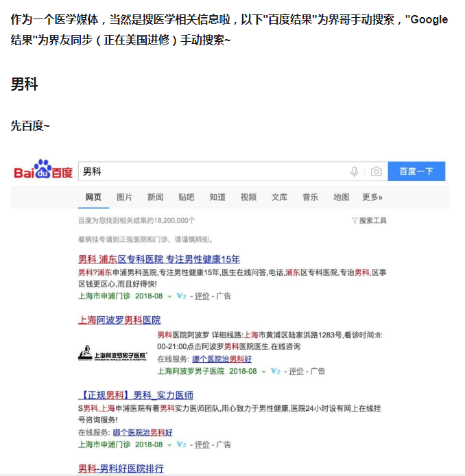Activate voice search microphone icon

point(354,171)
